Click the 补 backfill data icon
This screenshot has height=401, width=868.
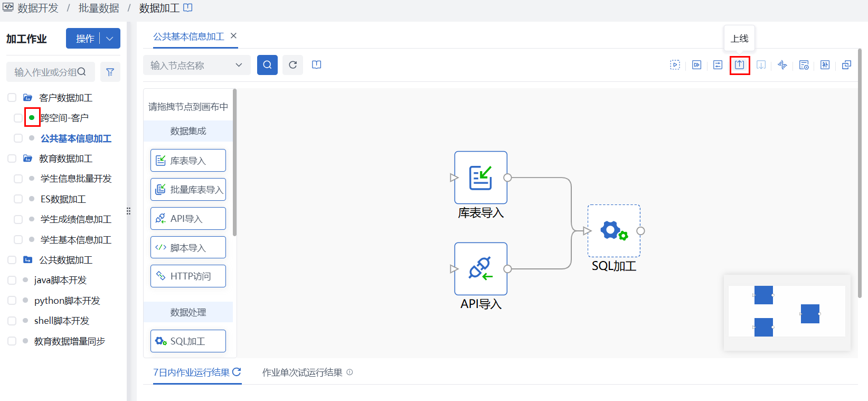pos(825,65)
